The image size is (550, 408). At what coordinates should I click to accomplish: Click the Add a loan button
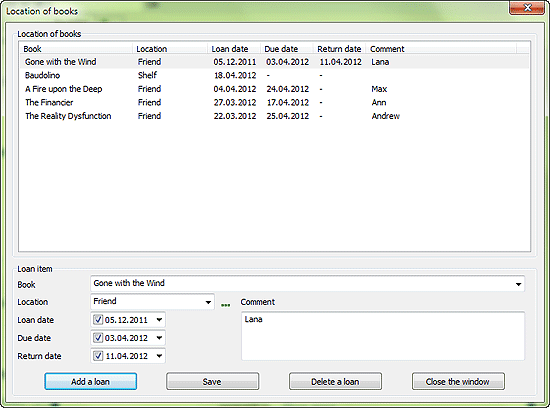(x=90, y=381)
